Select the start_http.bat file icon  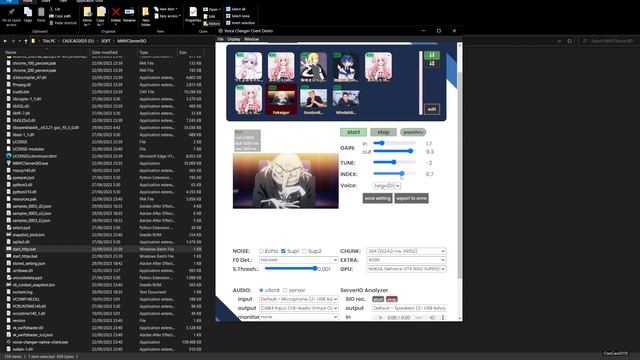[x=9, y=249]
